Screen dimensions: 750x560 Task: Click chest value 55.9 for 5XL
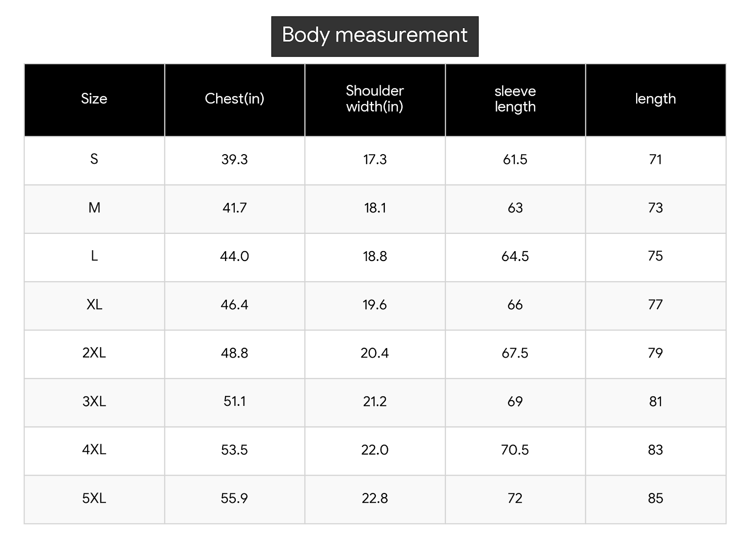(x=234, y=498)
